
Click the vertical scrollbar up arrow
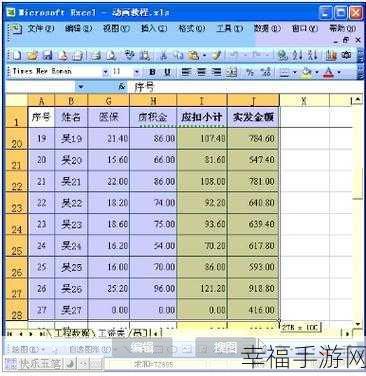(358, 99)
